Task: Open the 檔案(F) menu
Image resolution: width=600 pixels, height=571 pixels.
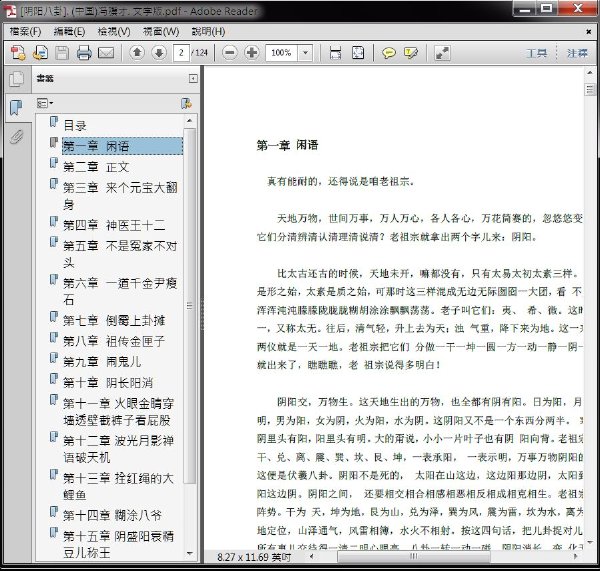Action: pyautogui.click(x=25, y=31)
